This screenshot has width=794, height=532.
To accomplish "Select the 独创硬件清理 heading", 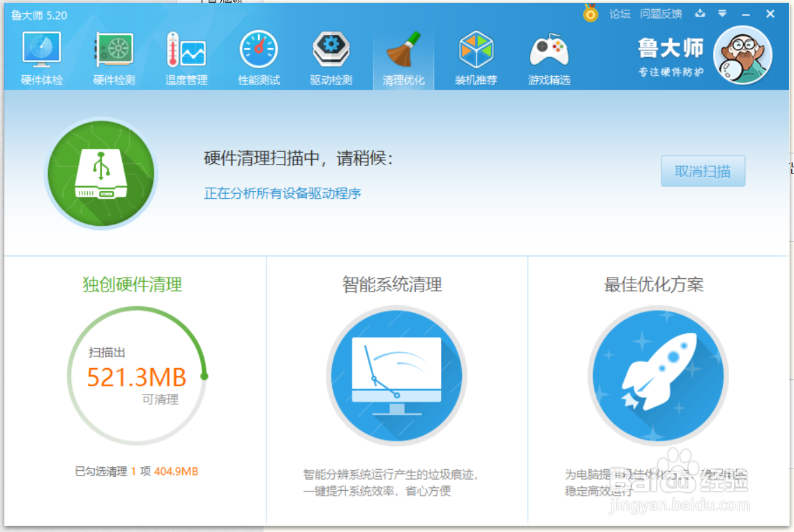I will [132, 284].
